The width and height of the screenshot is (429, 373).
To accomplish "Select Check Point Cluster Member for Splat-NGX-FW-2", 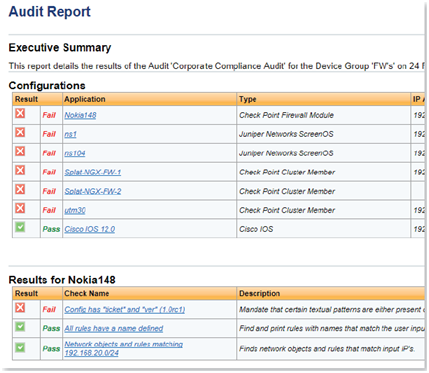I will click(287, 191).
